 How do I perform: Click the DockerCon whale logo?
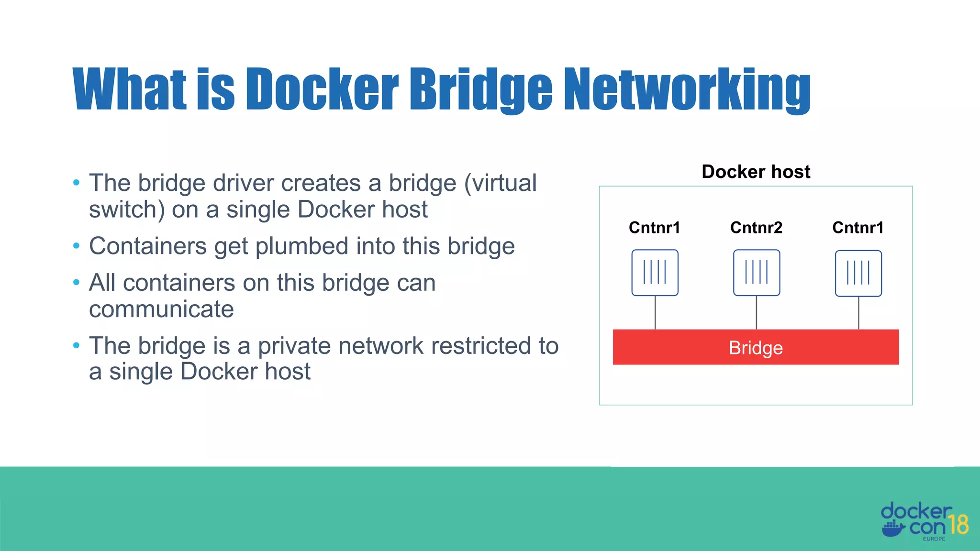coord(893,529)
